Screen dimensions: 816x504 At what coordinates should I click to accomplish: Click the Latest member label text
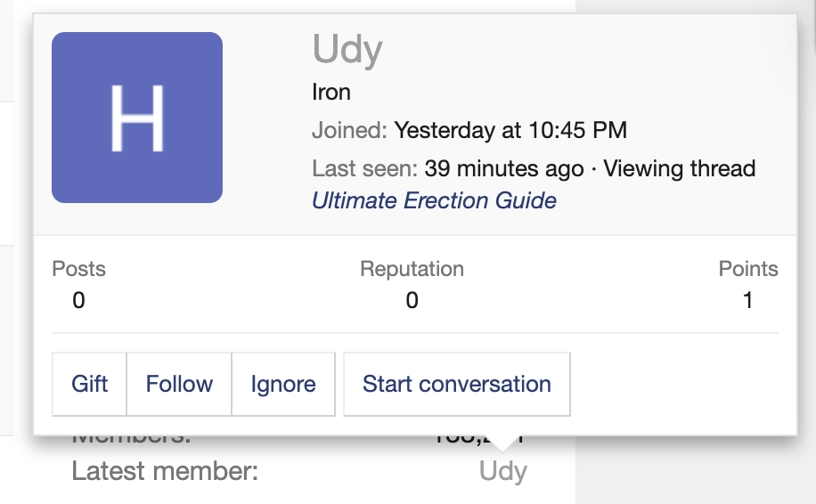(x=165, y=471)
